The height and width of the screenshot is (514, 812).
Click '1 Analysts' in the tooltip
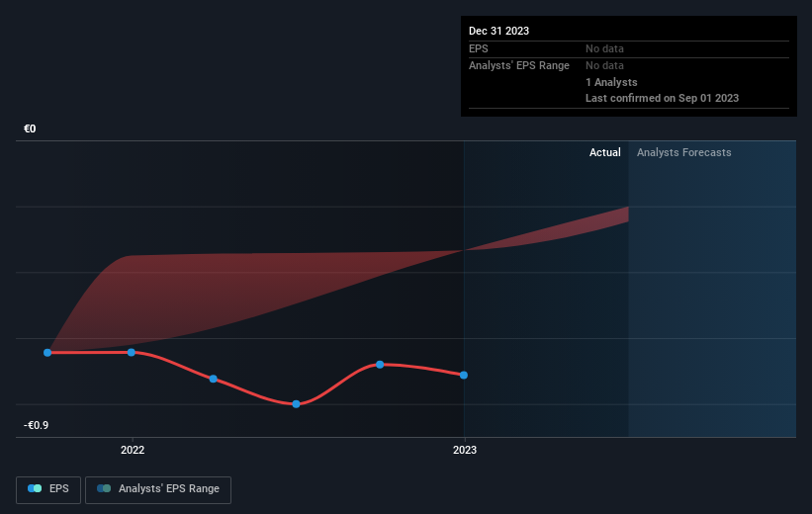(x=611, y=82)
